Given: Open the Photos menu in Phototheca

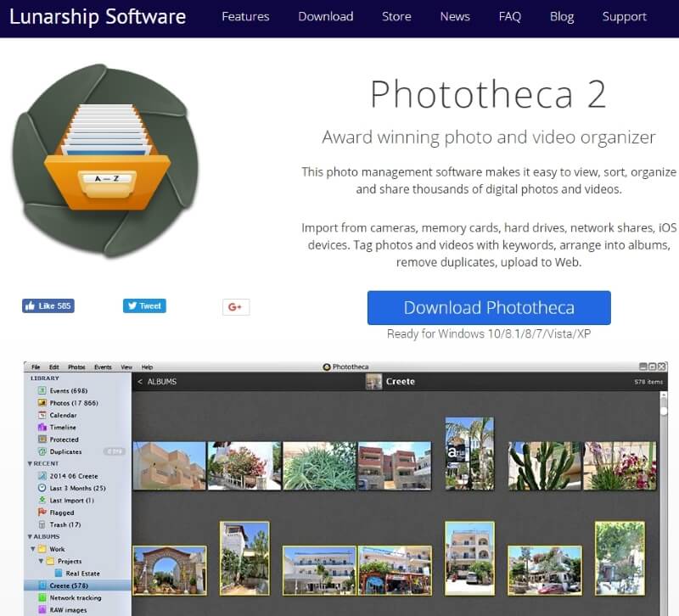Looking at the screenshot, I should [76, 367].
